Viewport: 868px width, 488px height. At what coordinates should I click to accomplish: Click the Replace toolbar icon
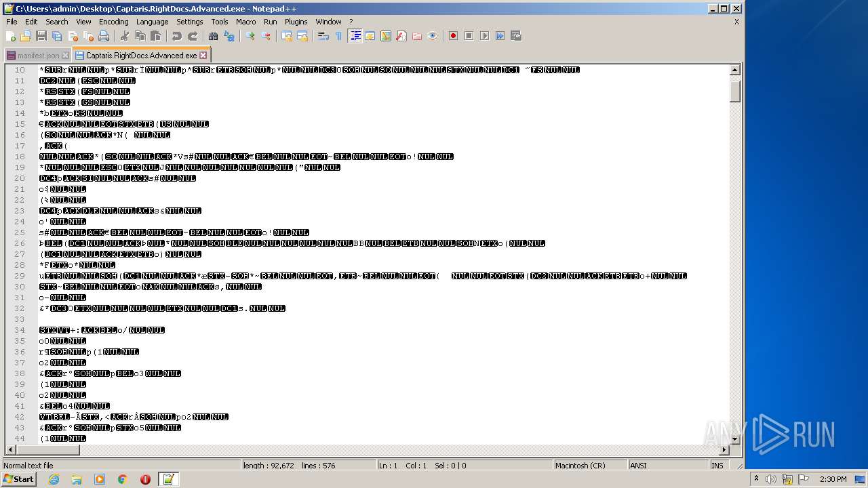point(229,36)
